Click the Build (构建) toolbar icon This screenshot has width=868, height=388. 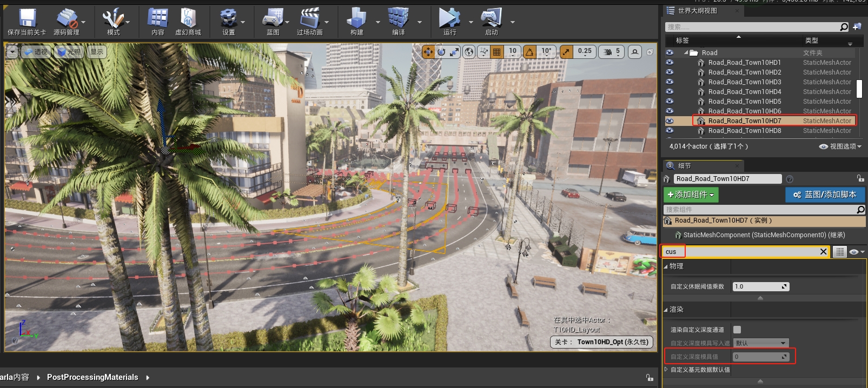(x=356, y=19)
